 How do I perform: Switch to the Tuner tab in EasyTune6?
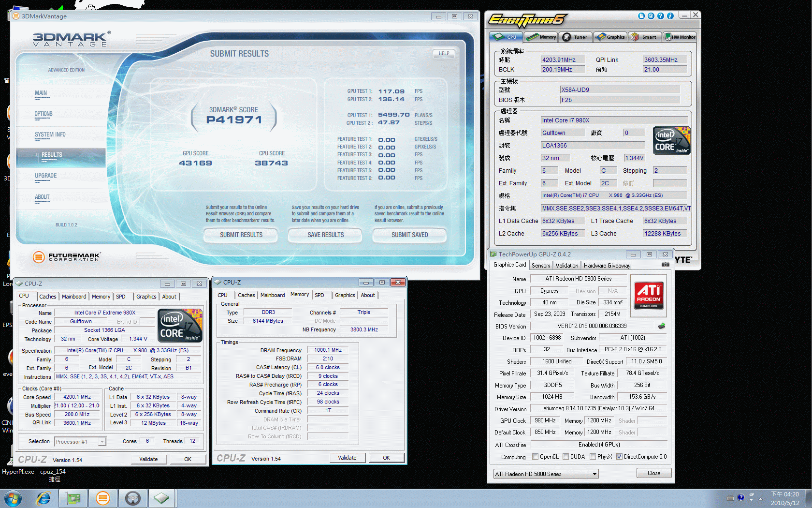point(576,37)
